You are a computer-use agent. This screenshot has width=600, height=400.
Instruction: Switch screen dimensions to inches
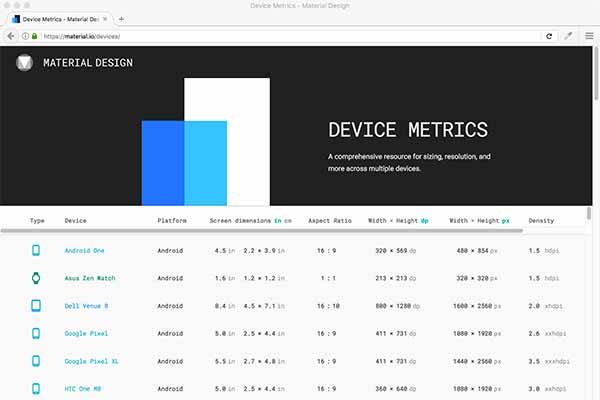(x=277, y=220)
